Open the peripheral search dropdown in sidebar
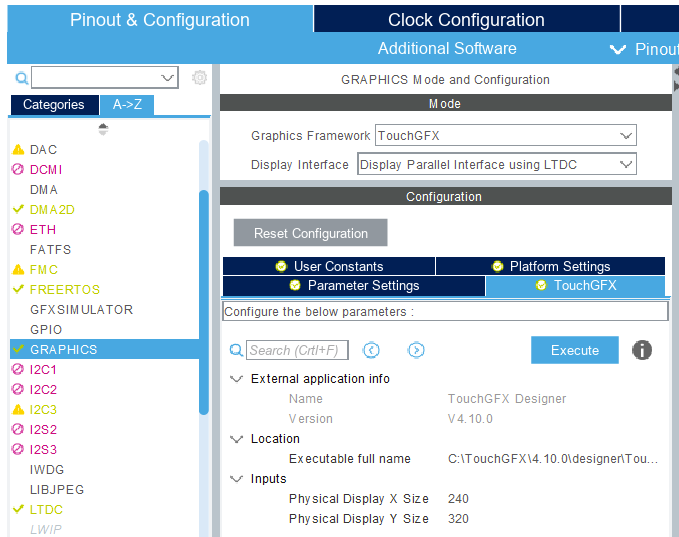Image resolution: width=679 pixels, height=537 pixels. coord(105,78)
